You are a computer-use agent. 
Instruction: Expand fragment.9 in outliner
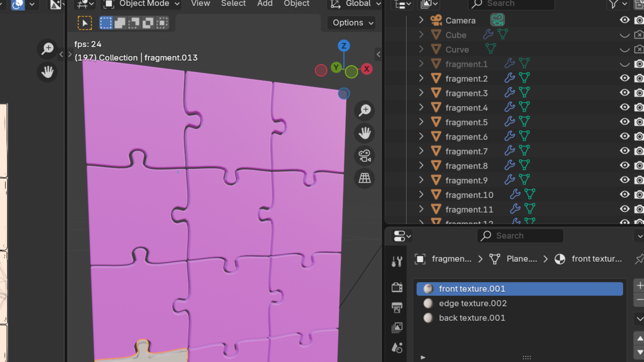pos(421,180)
